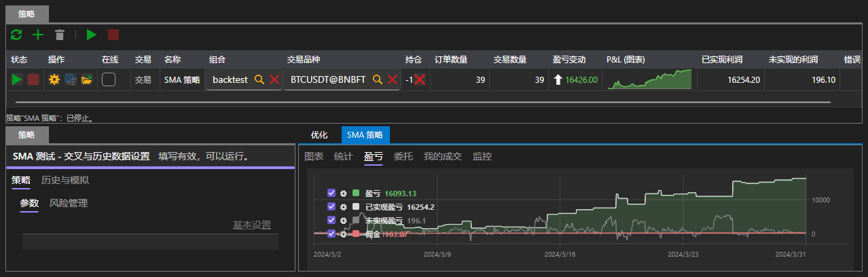
Task: Select the 参数 sub-tab
Action: click(29, 203)
